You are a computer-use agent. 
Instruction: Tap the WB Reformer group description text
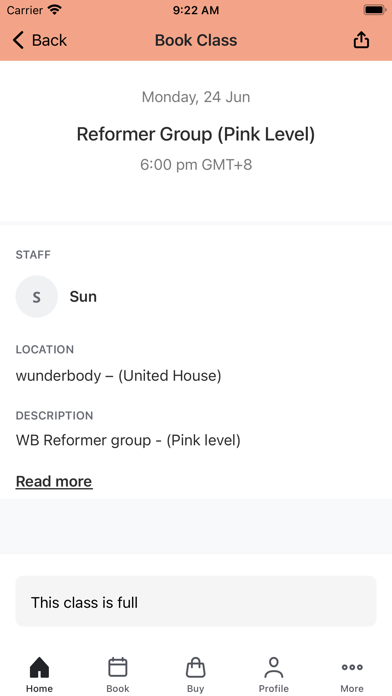pos(128,440)
